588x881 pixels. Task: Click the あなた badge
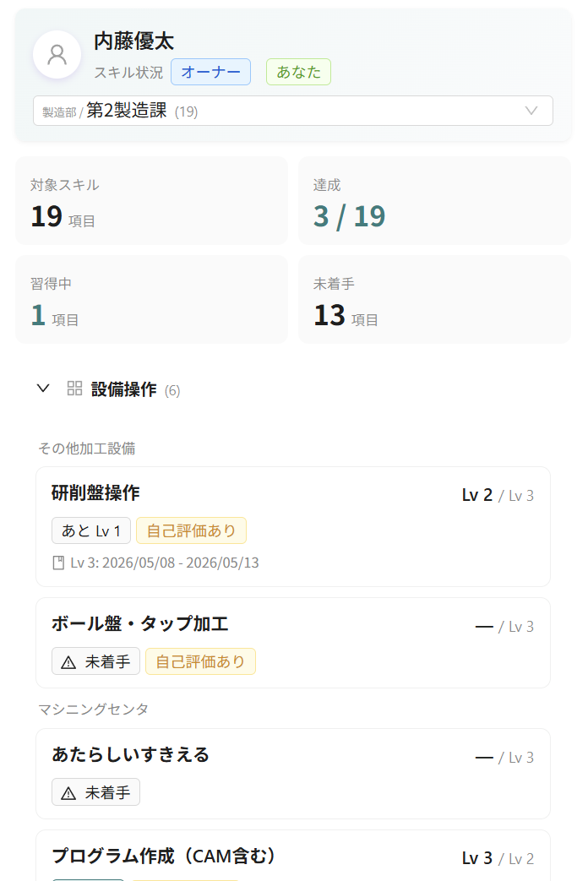tap(298, 72)
